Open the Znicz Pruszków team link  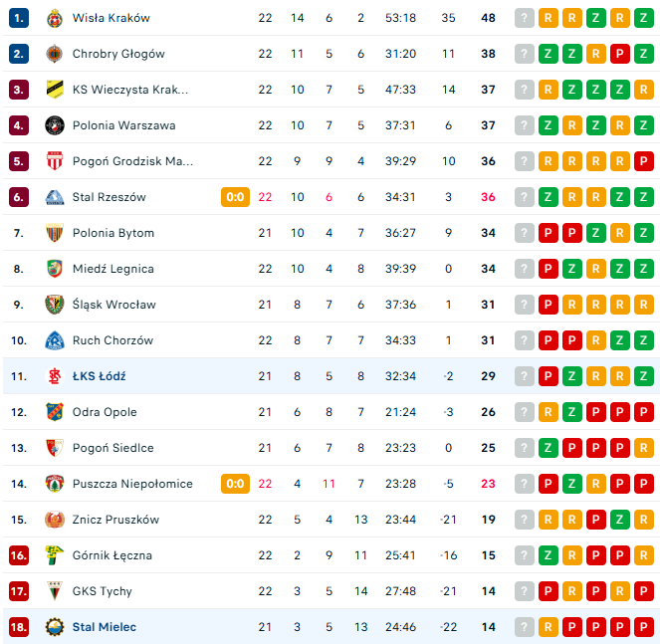[115, 520]
